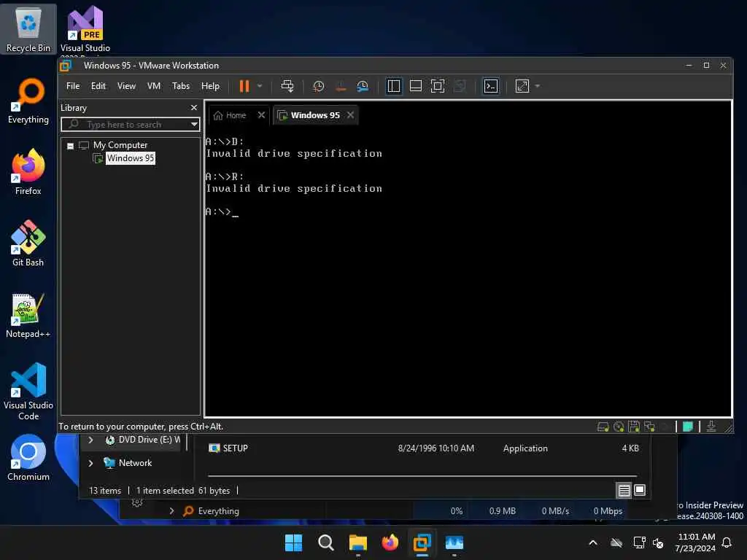The height and width of the screenshot is (560, 747).
Task: Select Windows 95 in the library tree
Action: pyautogui.click(x=130, y=158)
